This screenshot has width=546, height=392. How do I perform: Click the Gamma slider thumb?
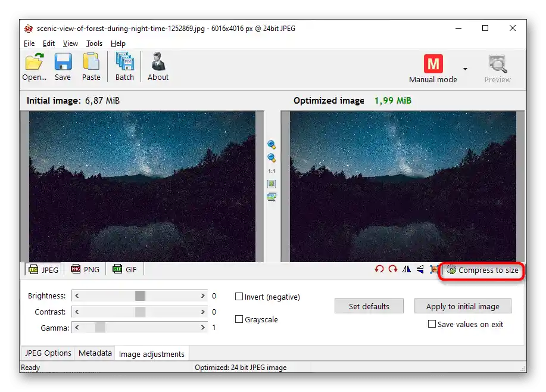(100, 328)
